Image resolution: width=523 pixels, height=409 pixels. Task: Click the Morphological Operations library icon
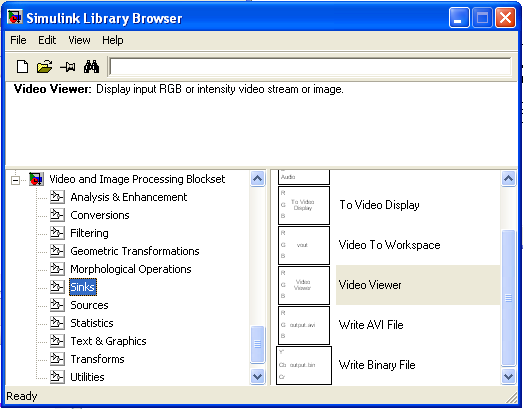tap(57, 269)
